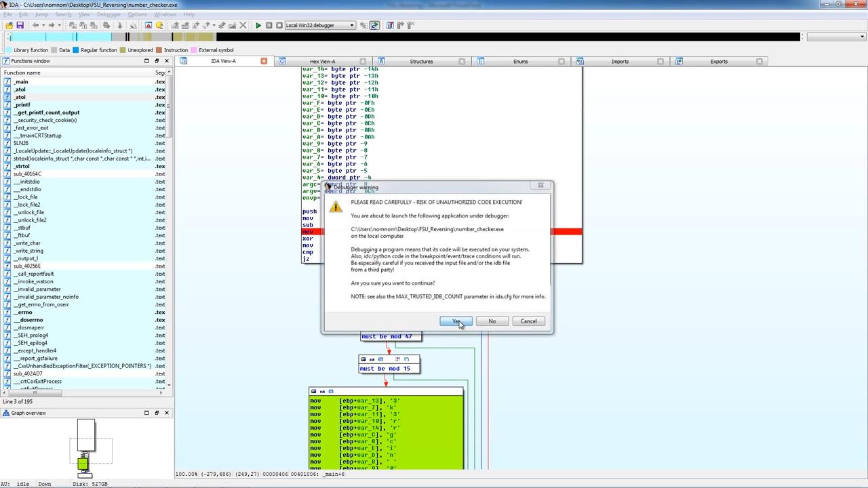Switch to the Imports tab
Viewport: 868px width, 488px height.
(x=620, y=61)
